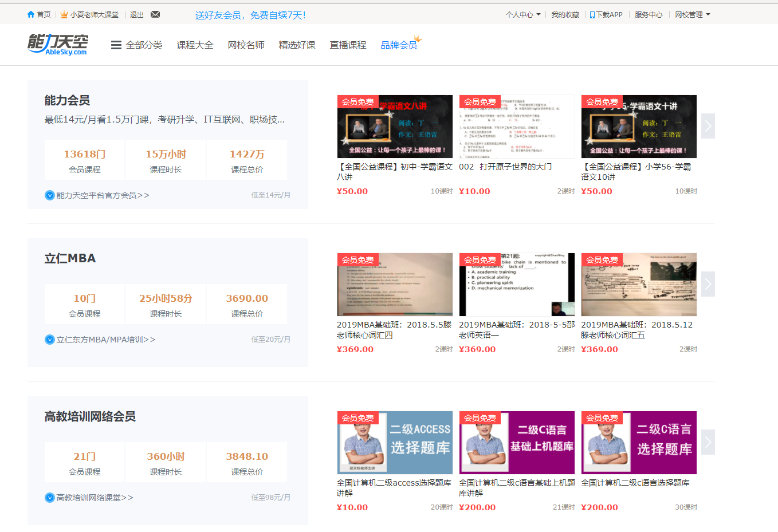This screenshot has width=778, height=532.
Task: Click the home icon in top bar
Action: (x=31, y=14)
